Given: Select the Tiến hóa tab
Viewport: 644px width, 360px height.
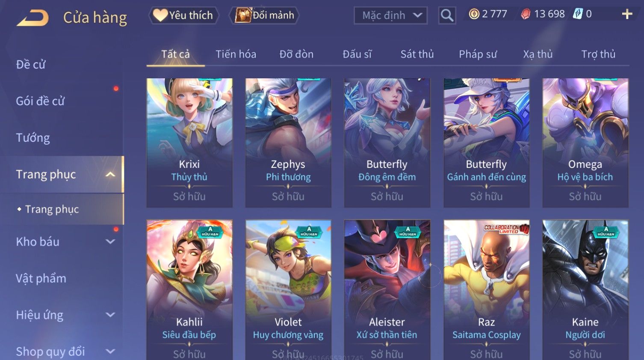Looking at the screenshot, I should pos(236,54).
